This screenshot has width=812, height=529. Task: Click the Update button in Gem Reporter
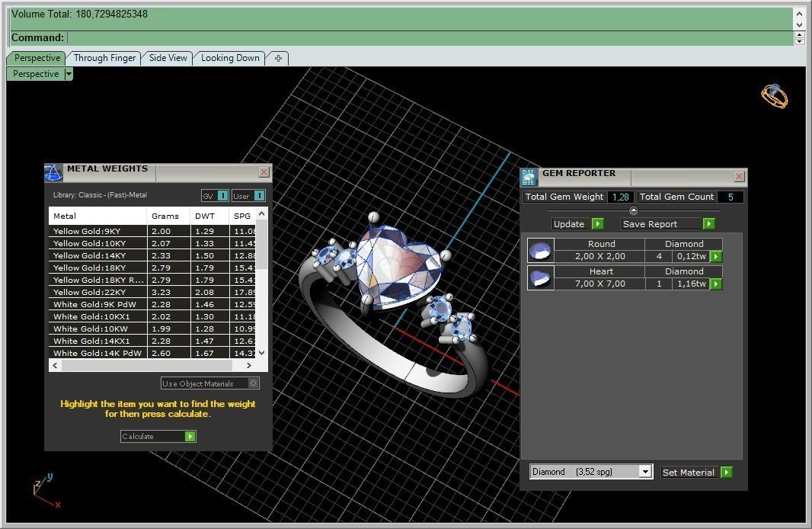pyautogui.click(x=578, y=224)
